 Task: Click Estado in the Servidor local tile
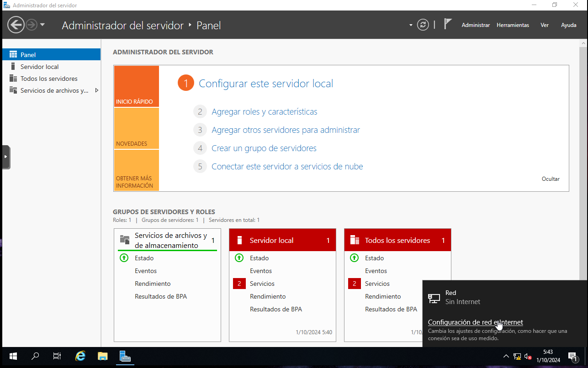[x=259, y=258]
